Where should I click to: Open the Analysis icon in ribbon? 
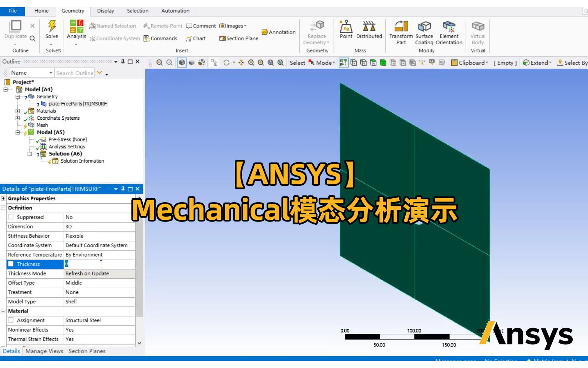[76, 26]
